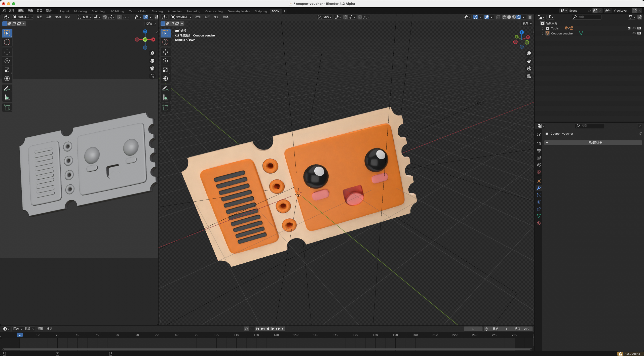Screen dimensions: 644x356
Task: Open transform orientation dropdown in rendered viewport
Action: 325,17
